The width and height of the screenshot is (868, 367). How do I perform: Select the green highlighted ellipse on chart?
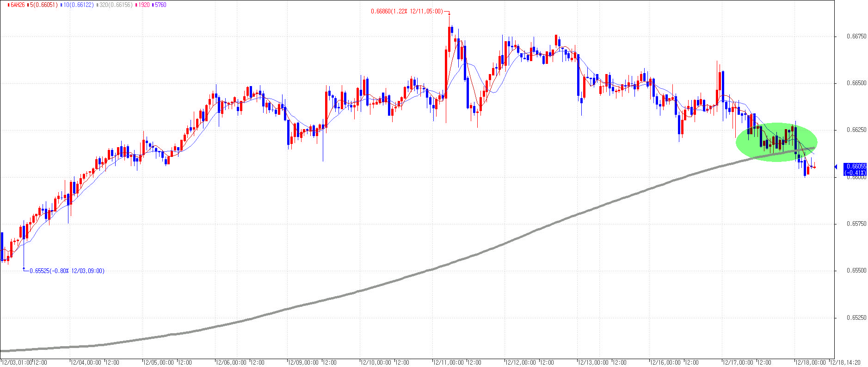click(x=776, y=142)
